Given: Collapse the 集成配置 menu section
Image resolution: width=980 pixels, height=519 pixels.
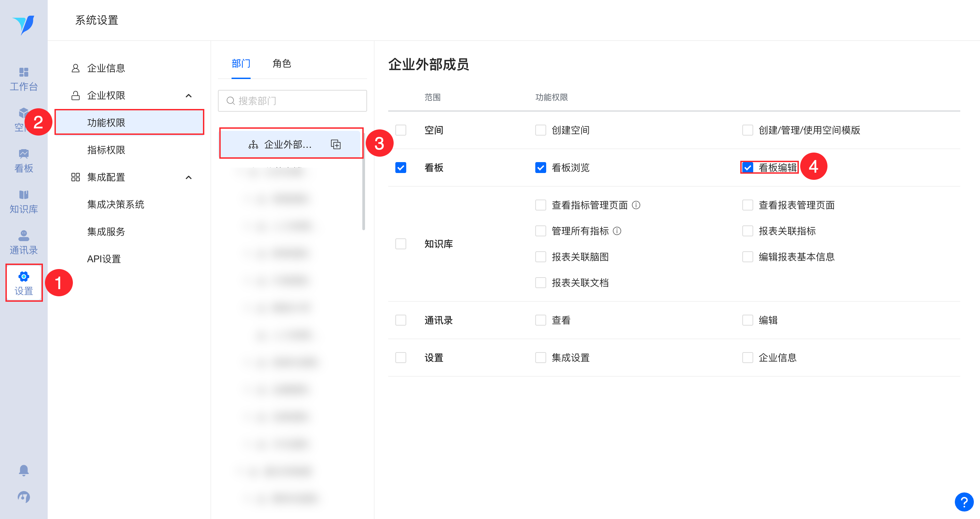Looking at the screenshot, I should (x=188, y=177).
